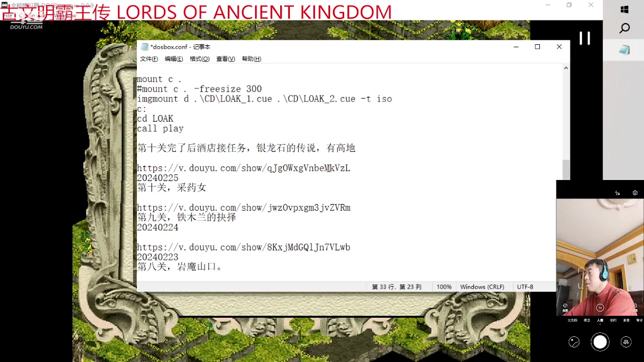Click the status bar 第 33 行, 第 23 列
This screenshot has height=362, width=644.
coord(396,287)
